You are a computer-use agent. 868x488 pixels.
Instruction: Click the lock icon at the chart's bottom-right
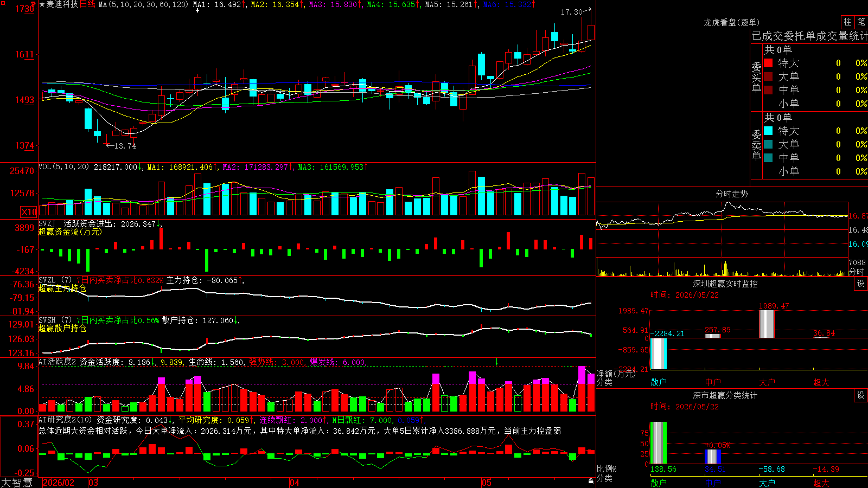[591, 481]
